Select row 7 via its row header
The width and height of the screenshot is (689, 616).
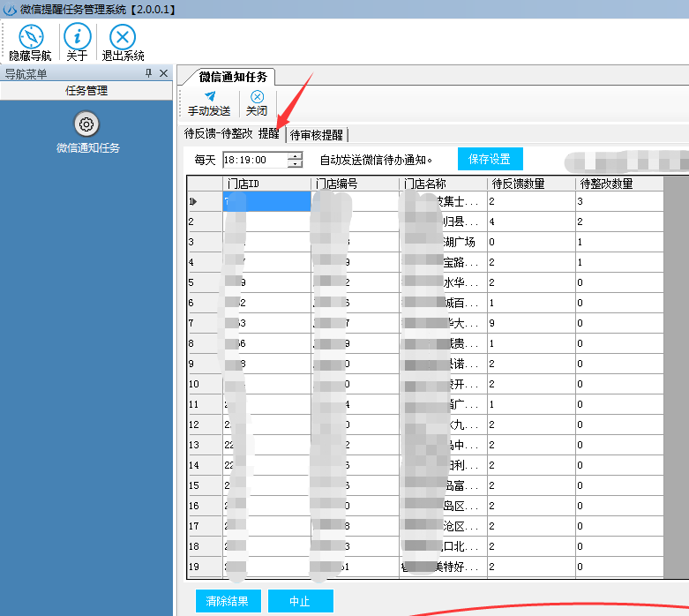coord(204,323)
